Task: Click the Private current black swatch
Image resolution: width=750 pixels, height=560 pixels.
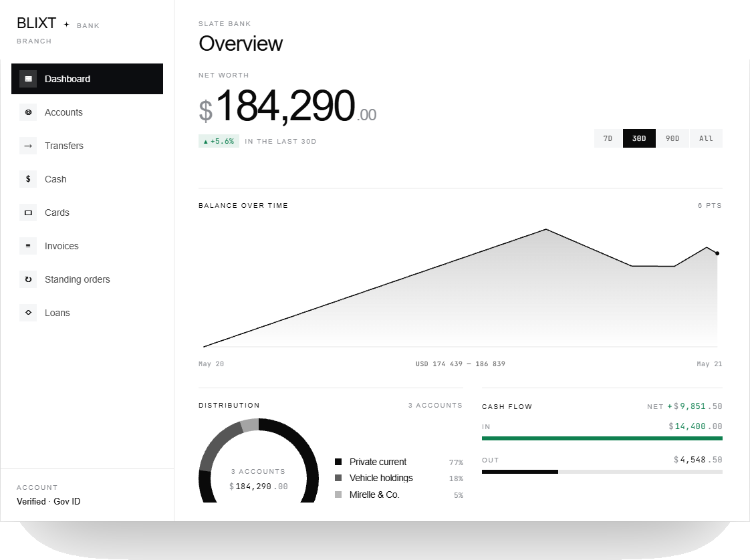Action: [x=338, y=462]
